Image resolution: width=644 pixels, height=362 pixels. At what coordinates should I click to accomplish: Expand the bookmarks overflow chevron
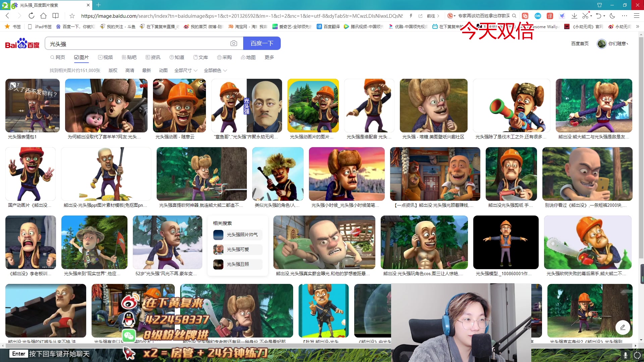pos(638,26)
